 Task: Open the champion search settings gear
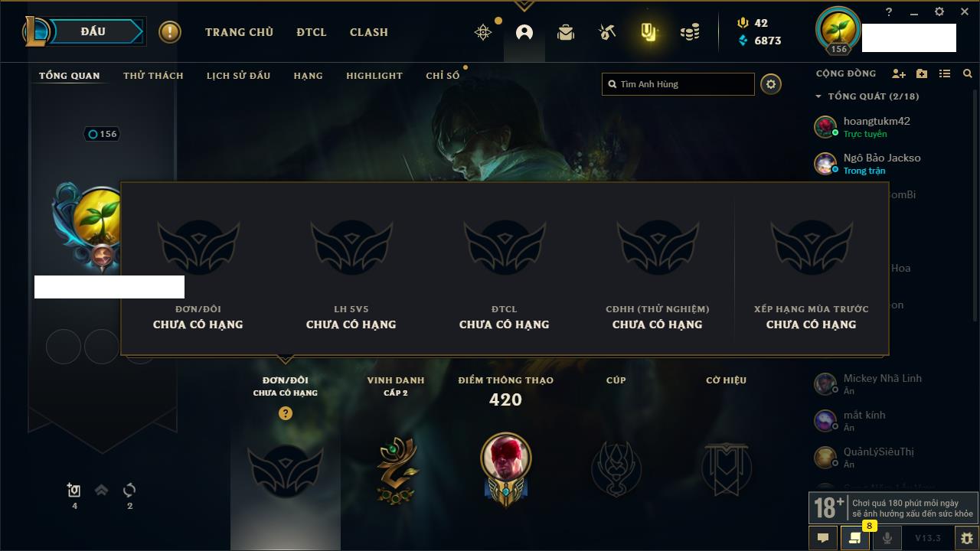pyautogui.click(x=771, y=84)
